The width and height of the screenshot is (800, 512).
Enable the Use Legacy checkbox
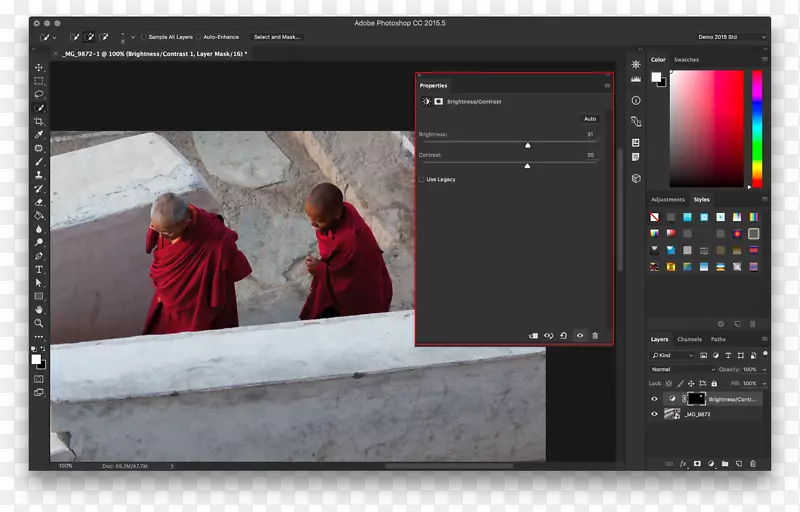[x=422, y=179]
